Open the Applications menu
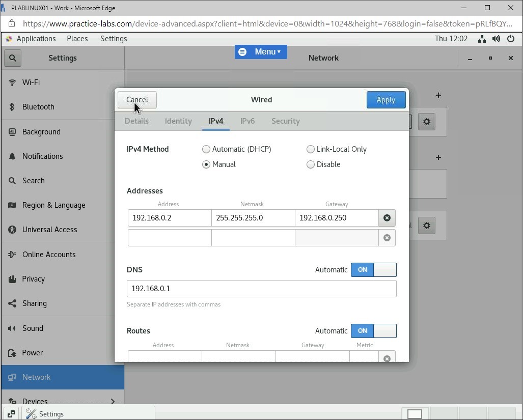 (31, 39)
